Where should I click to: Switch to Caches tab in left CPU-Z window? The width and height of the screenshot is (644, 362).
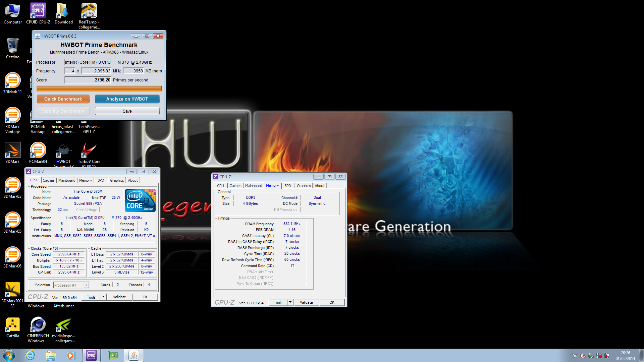(49, 180)
